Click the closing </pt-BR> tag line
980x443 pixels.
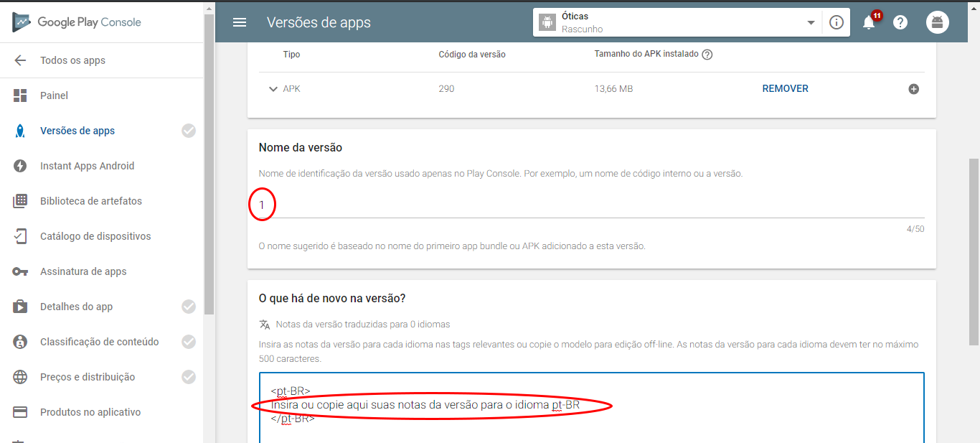293,419
